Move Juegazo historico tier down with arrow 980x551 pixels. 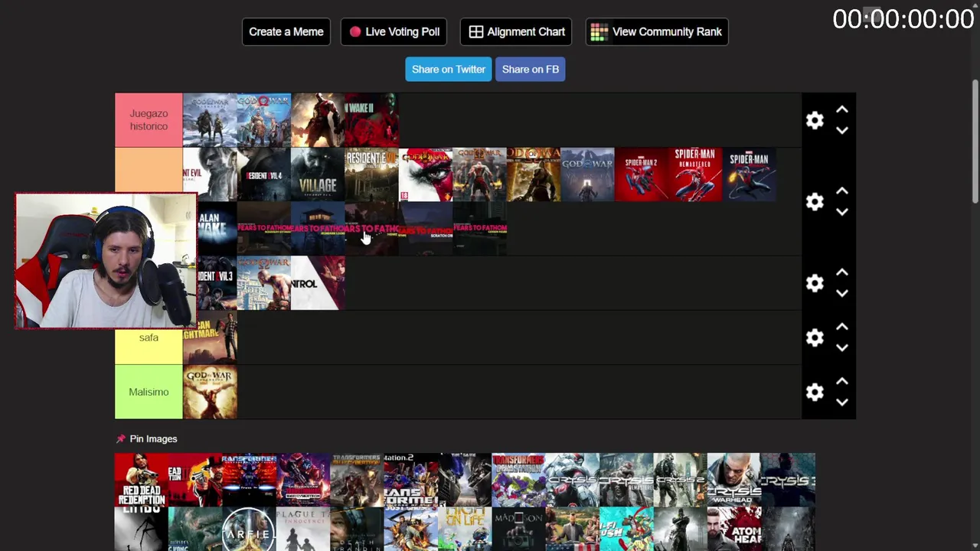(842, 130)
